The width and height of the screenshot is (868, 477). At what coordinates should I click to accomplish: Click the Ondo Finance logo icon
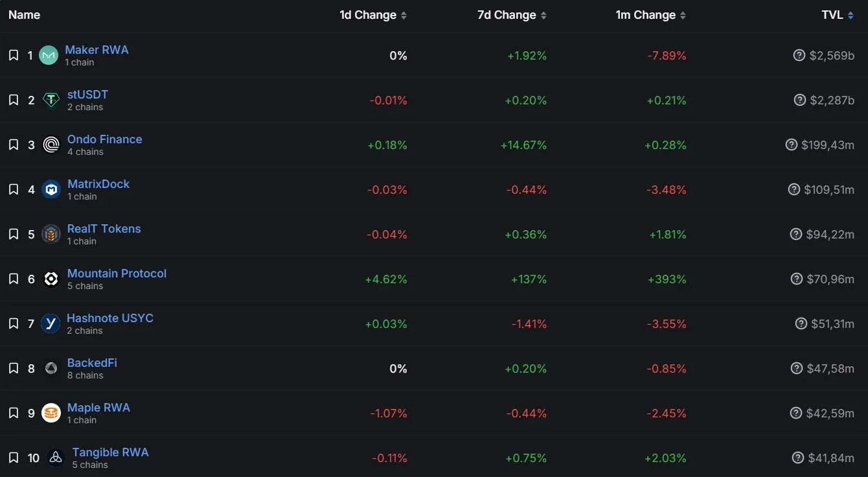coord(51,145)
